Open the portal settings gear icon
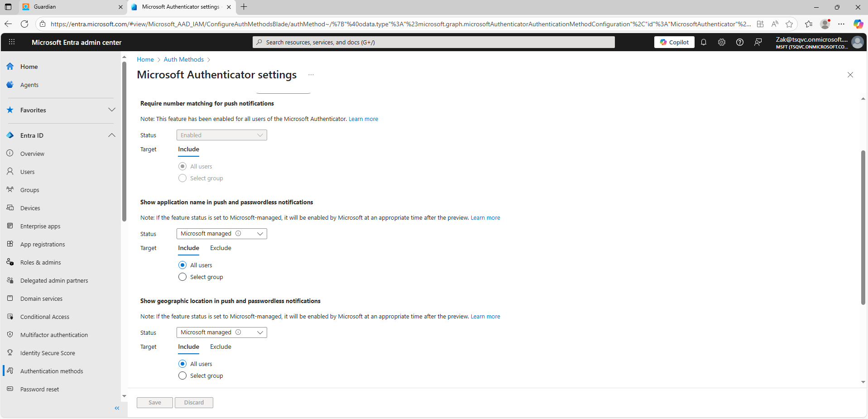Image resolution: width=868 pixels, height=419 pixels. click(722, 42)
